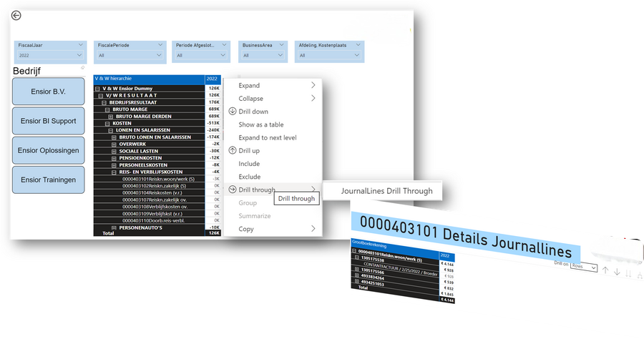Select the Ensior Trainingen button
Screen dimensions: 644x339
49,180
